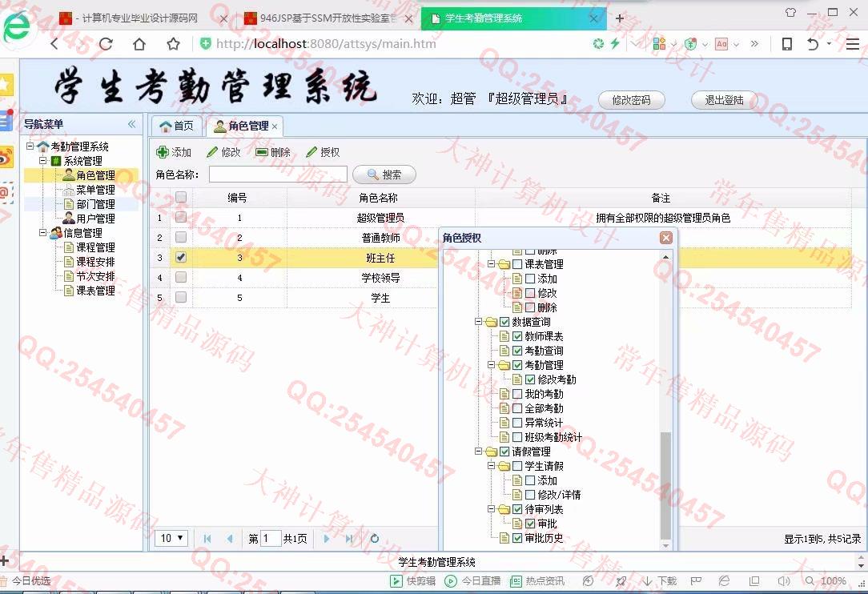868x594 pixels.
Task: Click the green plus 添加 icon
Action: [x=163, y=152]
